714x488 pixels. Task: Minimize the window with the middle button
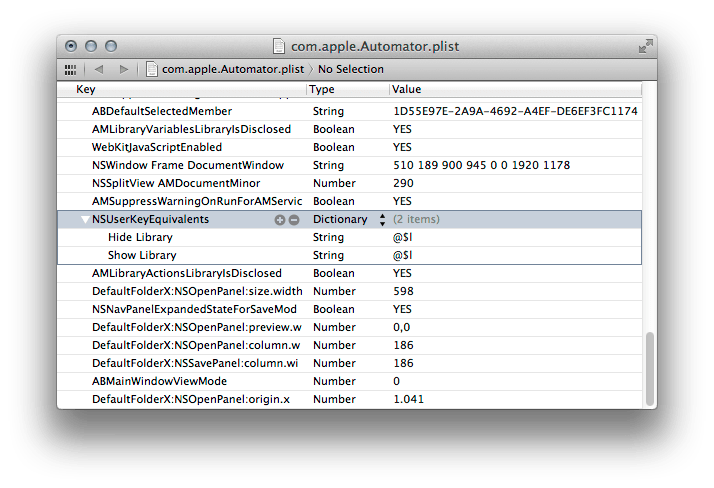coord(91,46)
